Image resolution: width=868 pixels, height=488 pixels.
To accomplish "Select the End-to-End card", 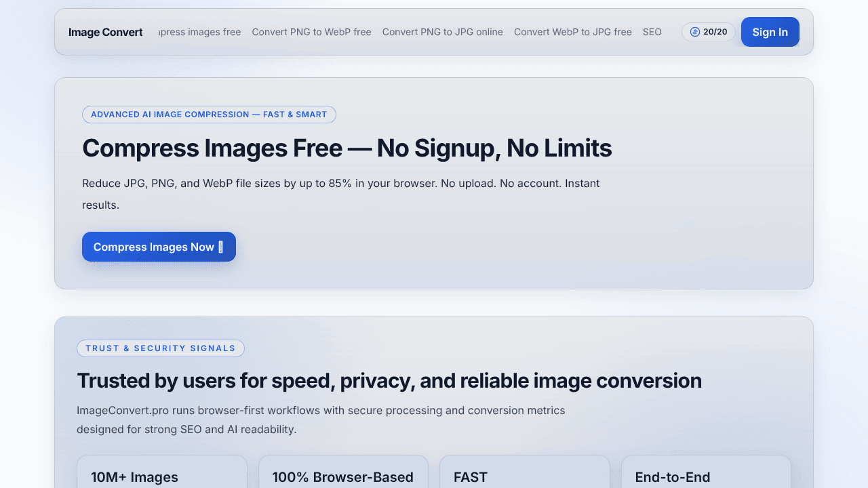I will click(706, 472).
